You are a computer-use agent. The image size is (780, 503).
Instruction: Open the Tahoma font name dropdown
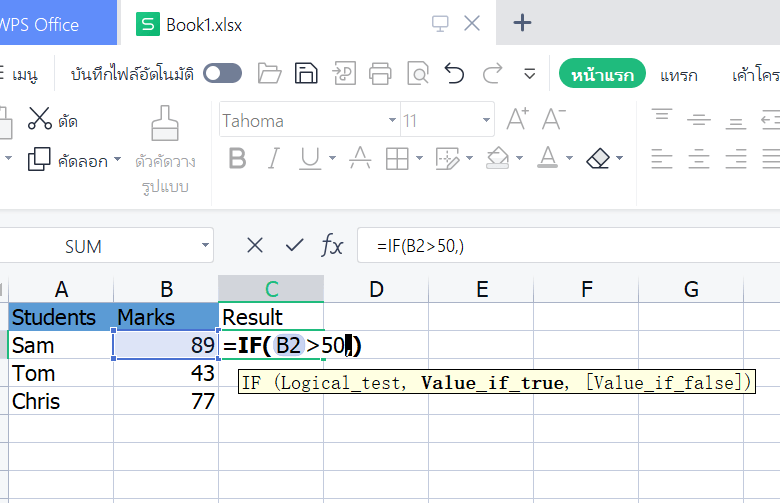tap(392, 120)
